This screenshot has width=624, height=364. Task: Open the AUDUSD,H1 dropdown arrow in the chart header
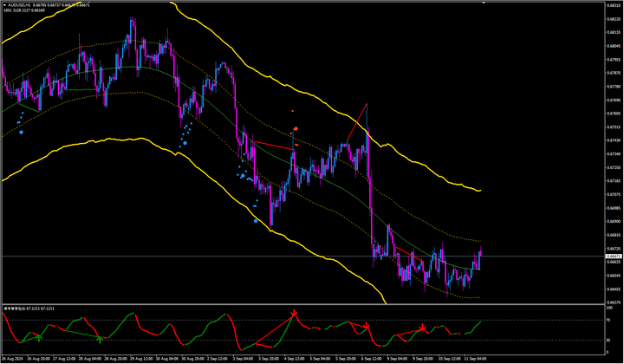click(3, 5)
